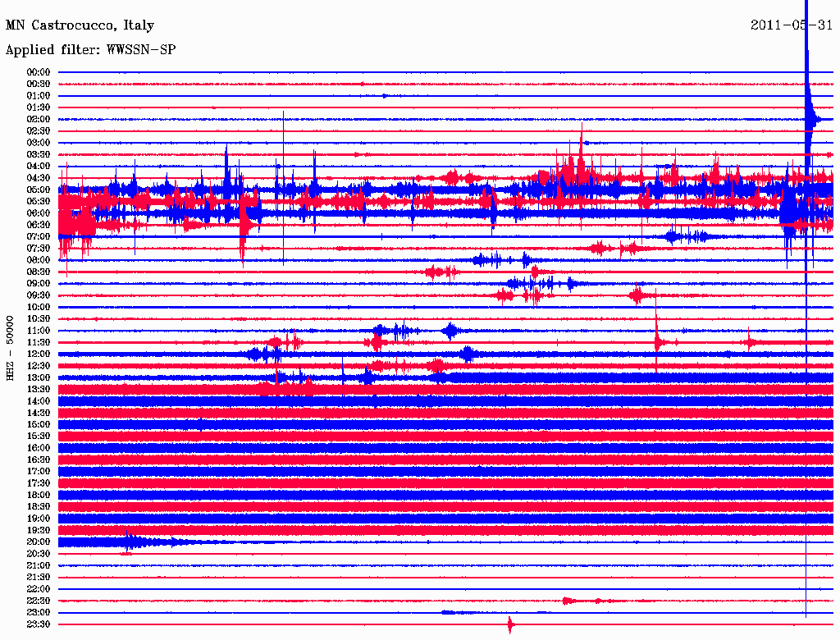The height and width of the screenshot is (640, 840).
Task: Click the 'Applied filter: WWSSN-SP' text
Action: point(90,50)
